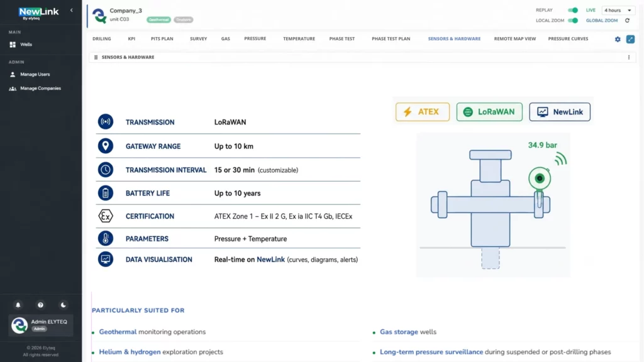This screenshot has height=362, width=644.
Task: Click the 'Up to 10 km' value
Action: click(234, 146)
